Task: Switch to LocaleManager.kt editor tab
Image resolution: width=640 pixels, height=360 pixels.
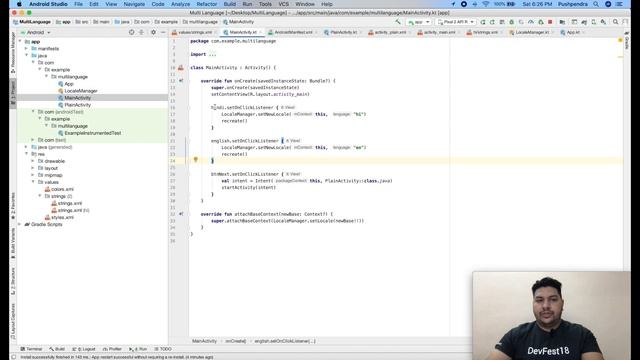Action: click(531, 32)
